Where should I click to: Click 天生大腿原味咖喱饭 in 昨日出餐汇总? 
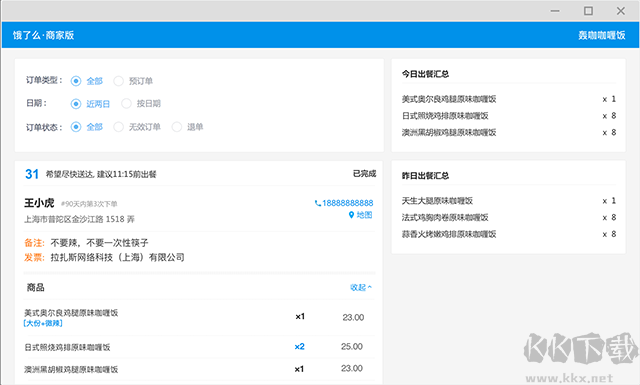click(x=437, y=200)
